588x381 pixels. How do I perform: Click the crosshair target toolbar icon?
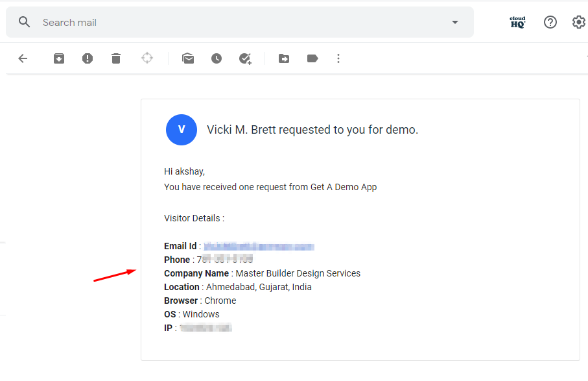(147, 58)
